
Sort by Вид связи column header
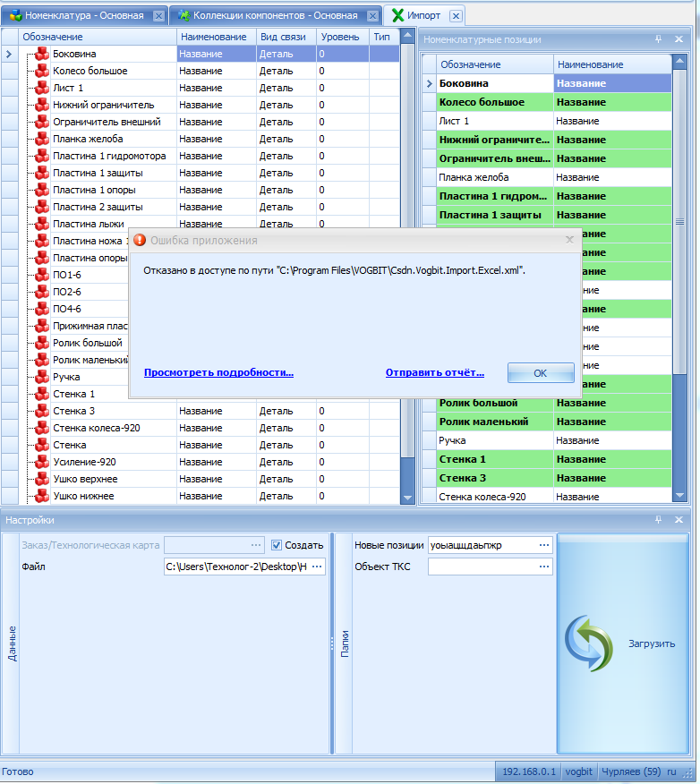[286, 37]
